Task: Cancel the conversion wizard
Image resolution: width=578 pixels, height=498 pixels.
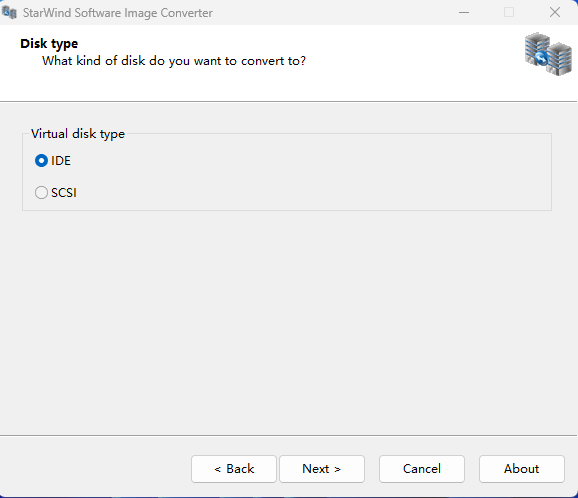Action: [422, 469]
